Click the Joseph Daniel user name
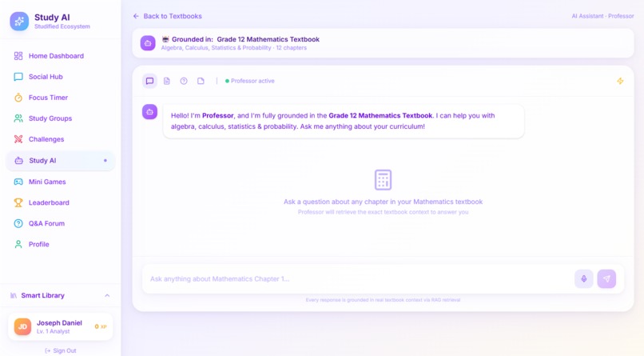 [x=59, y=323]
